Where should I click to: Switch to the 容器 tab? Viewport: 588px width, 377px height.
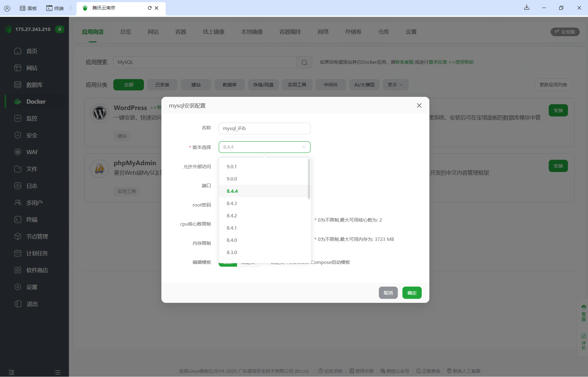(181, 32)
